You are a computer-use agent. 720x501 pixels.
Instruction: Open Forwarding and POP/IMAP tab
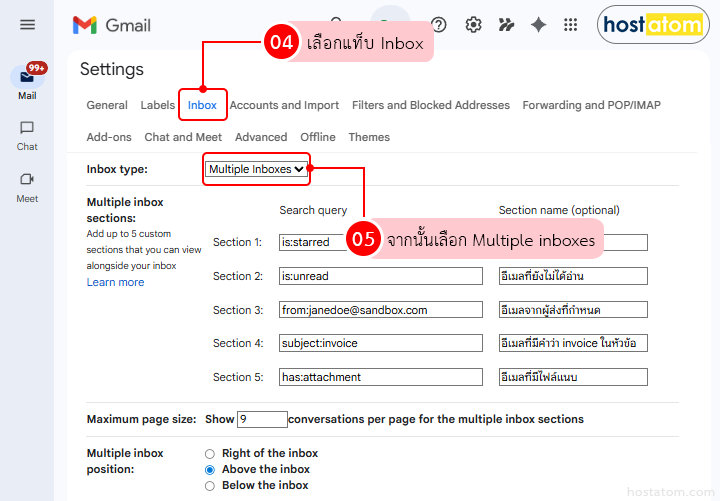click(x=591, y=105)
